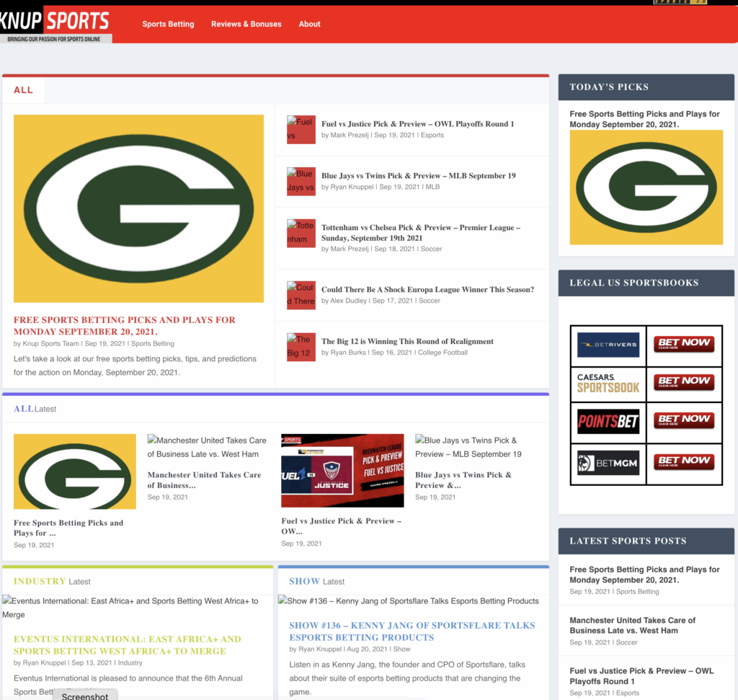This screenshot has width=738, height=700.
Task: Click Bet Now button beside BetMGM
Action: click(x=684, y=462)
